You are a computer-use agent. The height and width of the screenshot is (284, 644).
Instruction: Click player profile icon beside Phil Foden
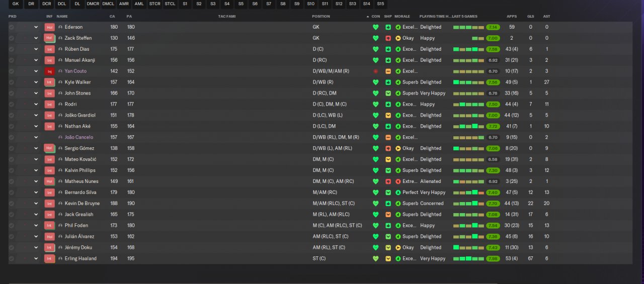(x=60, y=226)
